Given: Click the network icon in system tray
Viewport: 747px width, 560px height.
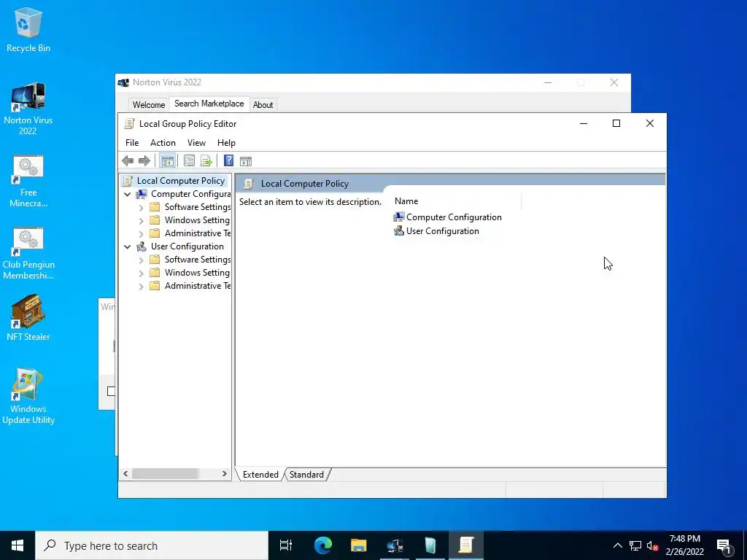Looking at the screenshot, I should click(x=635, y=545).
